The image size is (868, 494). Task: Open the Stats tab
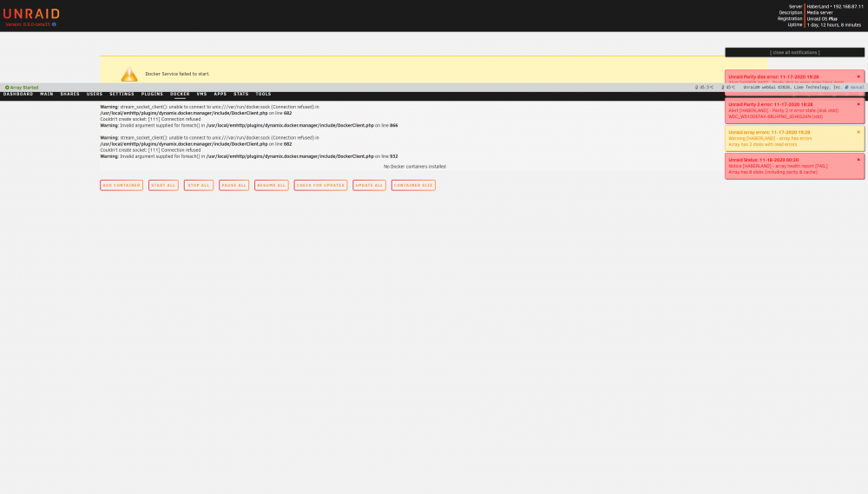240,94
